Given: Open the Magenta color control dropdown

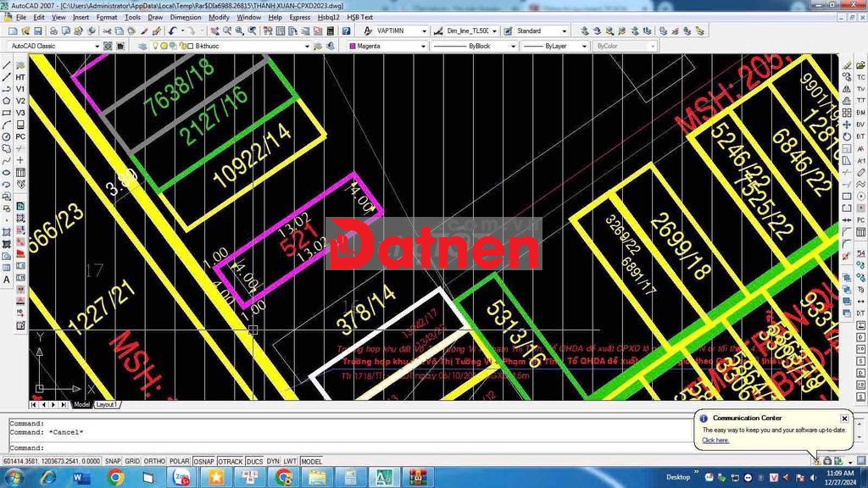Looking at the screenshot, I should [x=420, y=47].
